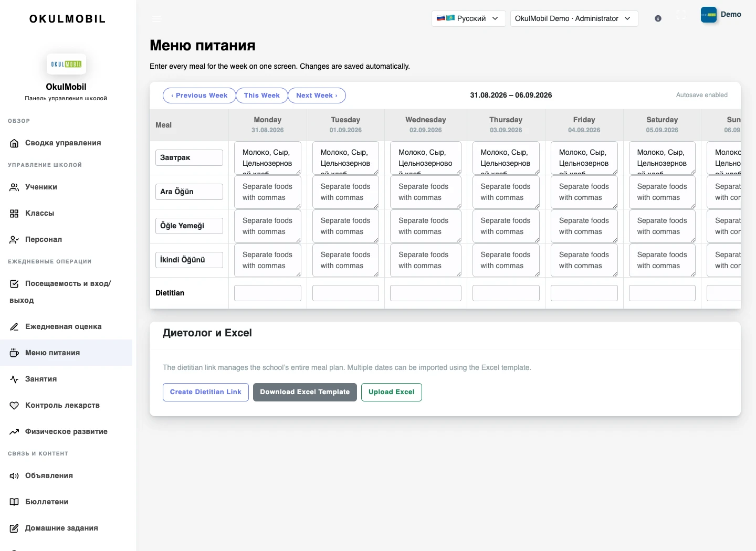This screenshot has width=756, height=551.
Task: Edit the Öğle Yemeği meal name field
Action: [x=189, y=226]
